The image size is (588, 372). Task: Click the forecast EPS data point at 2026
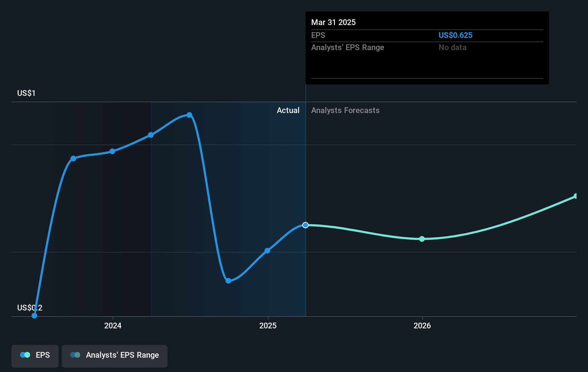pos(422,239)
